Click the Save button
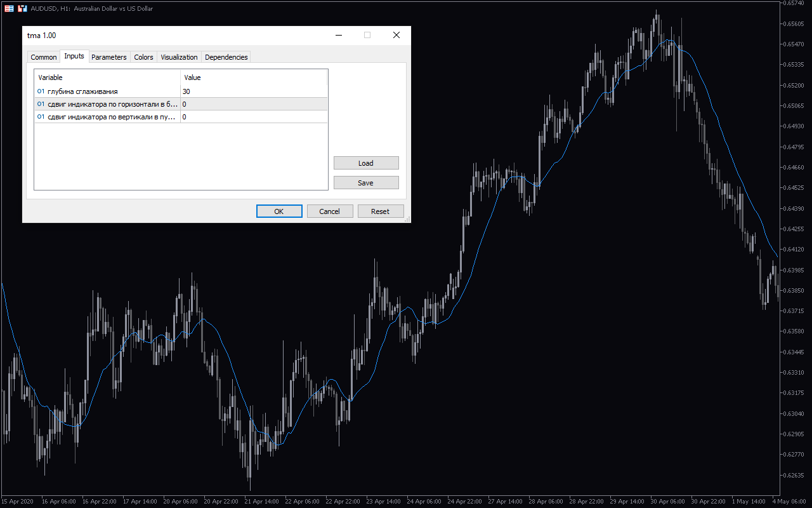 click(x=366, y=183)
